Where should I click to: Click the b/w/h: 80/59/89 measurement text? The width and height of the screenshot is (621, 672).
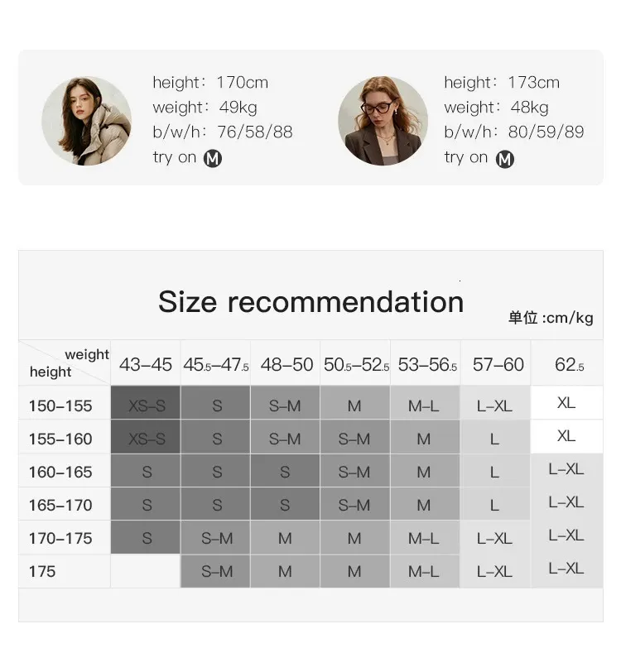pyautogui.click(x=513, y=132)
